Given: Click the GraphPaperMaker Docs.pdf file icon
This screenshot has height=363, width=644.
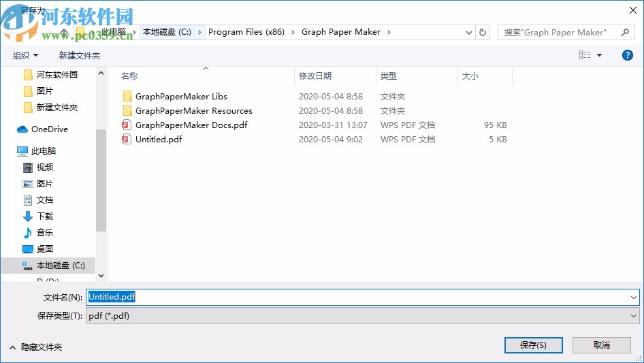Looking at the screenshot, I should click(x=127, y=125).
